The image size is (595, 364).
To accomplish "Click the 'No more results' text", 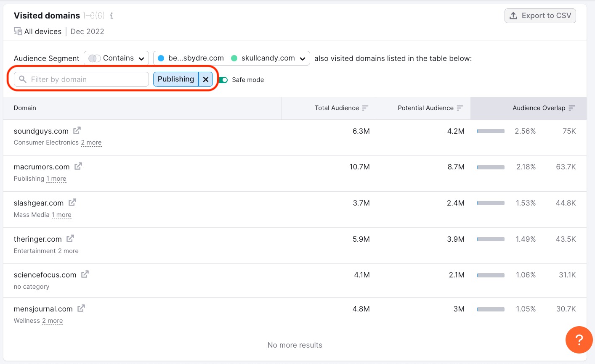I will pos(295,345).
